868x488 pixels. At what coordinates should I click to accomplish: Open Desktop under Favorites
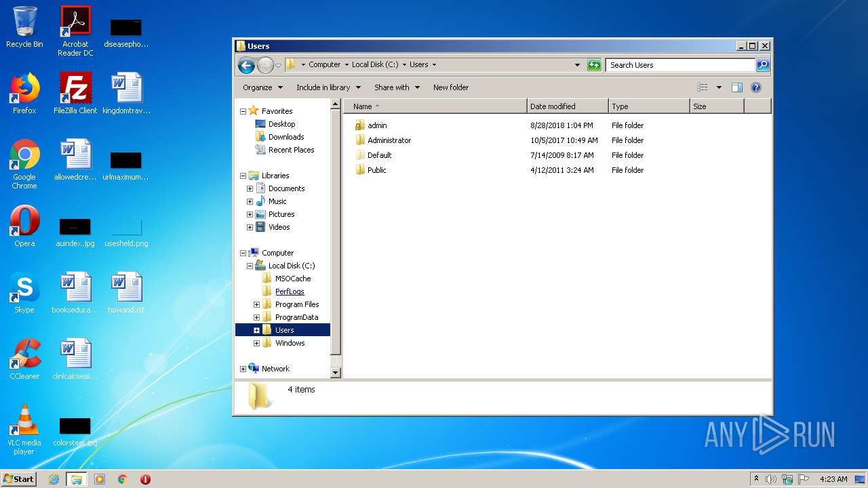pos(275,124)
